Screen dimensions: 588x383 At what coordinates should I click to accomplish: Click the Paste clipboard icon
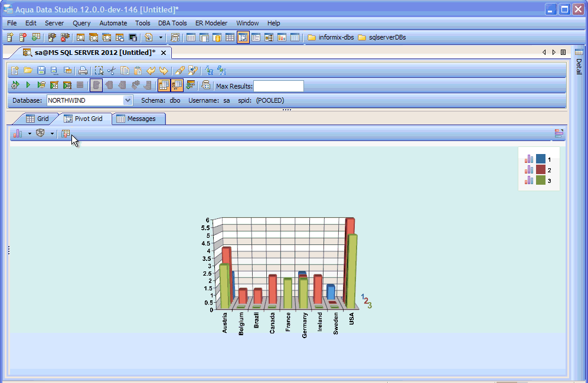tap(138, 70)
